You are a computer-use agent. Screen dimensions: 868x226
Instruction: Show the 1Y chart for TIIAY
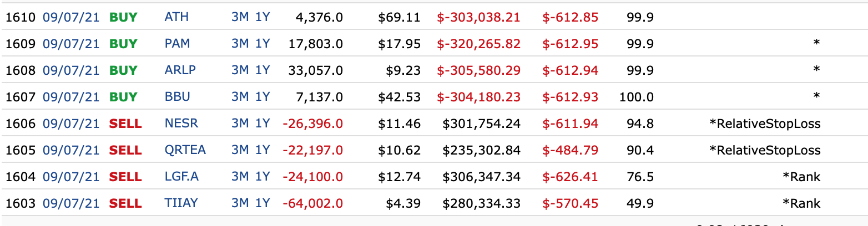pos(263,203)
